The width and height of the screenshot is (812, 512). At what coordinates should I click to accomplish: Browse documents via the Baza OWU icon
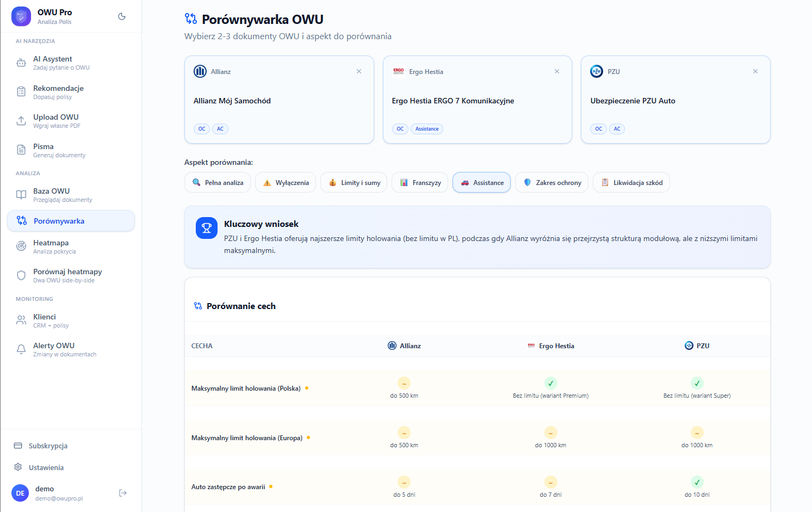[21, 194]
